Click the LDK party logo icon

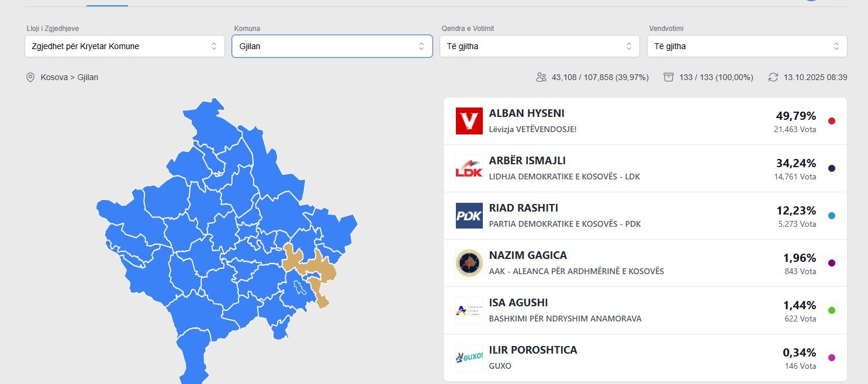tap(469, 168)
